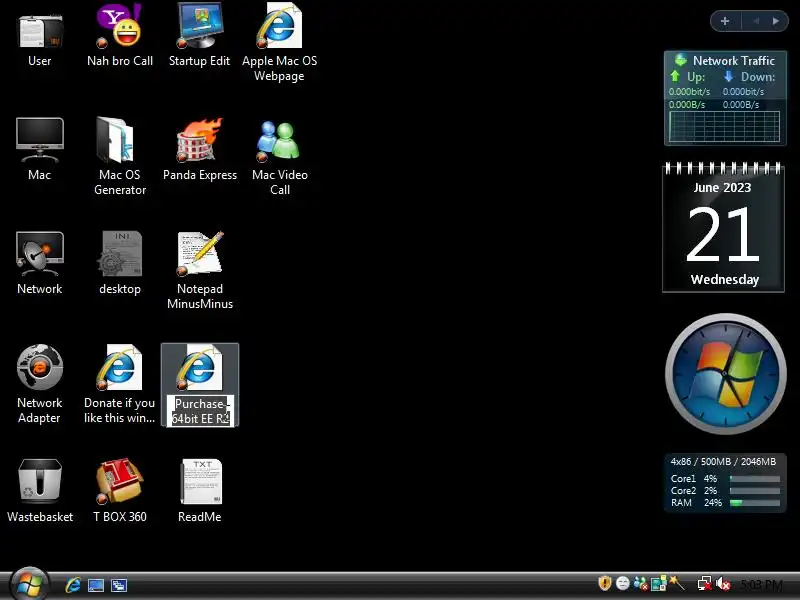Click Show Desktop in Quick Launch
This screenshot has height=600, width=800.
point(96,585)
